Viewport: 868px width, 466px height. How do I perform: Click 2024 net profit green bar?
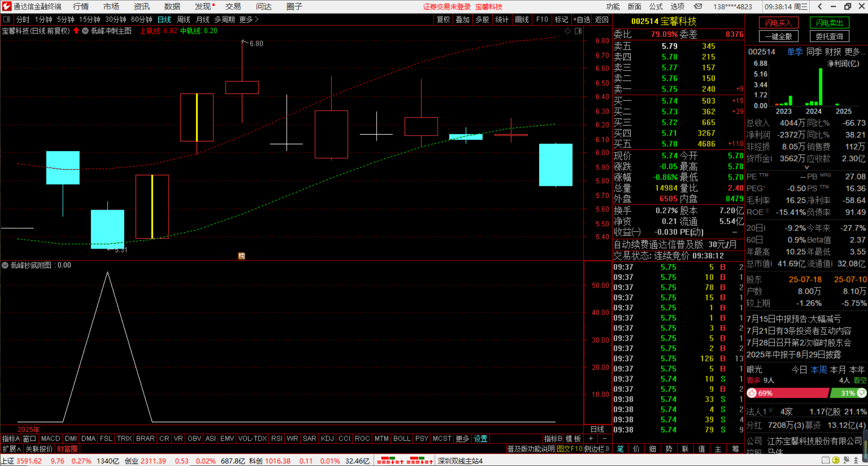tap(821, 87)
